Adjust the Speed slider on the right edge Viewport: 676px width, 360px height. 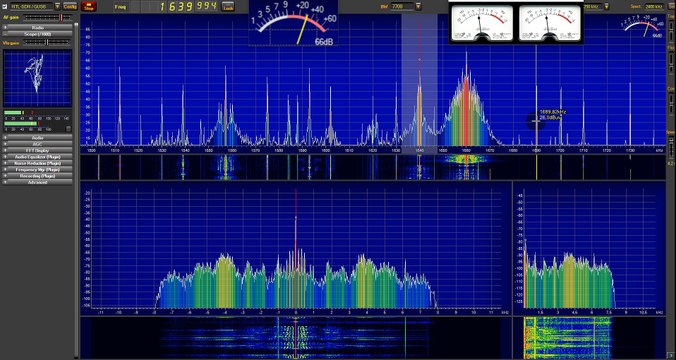[671, 147]
